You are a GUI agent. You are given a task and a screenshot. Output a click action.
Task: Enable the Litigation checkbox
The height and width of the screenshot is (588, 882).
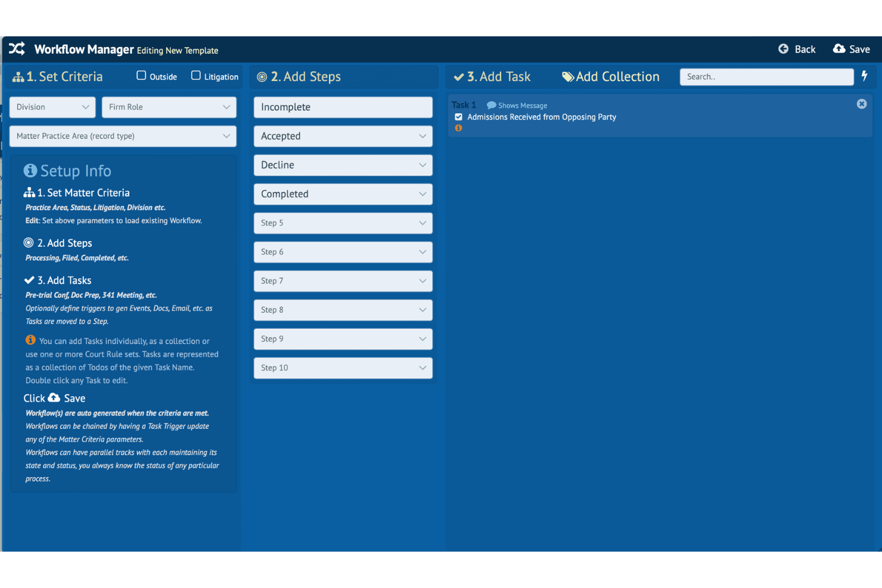click(195, 76)
